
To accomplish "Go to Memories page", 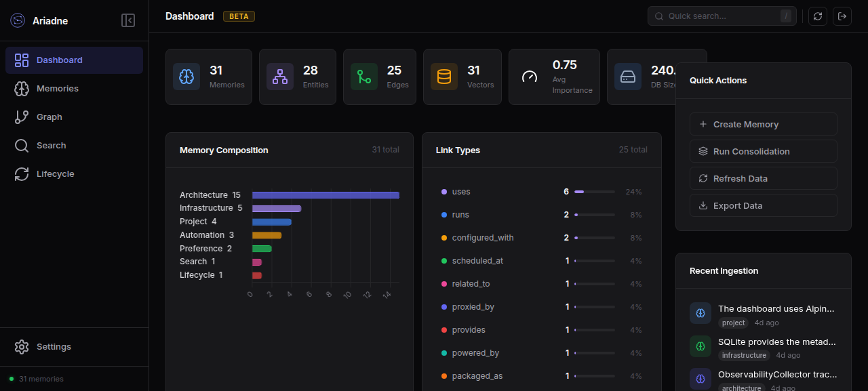I will tap(74, 88).
